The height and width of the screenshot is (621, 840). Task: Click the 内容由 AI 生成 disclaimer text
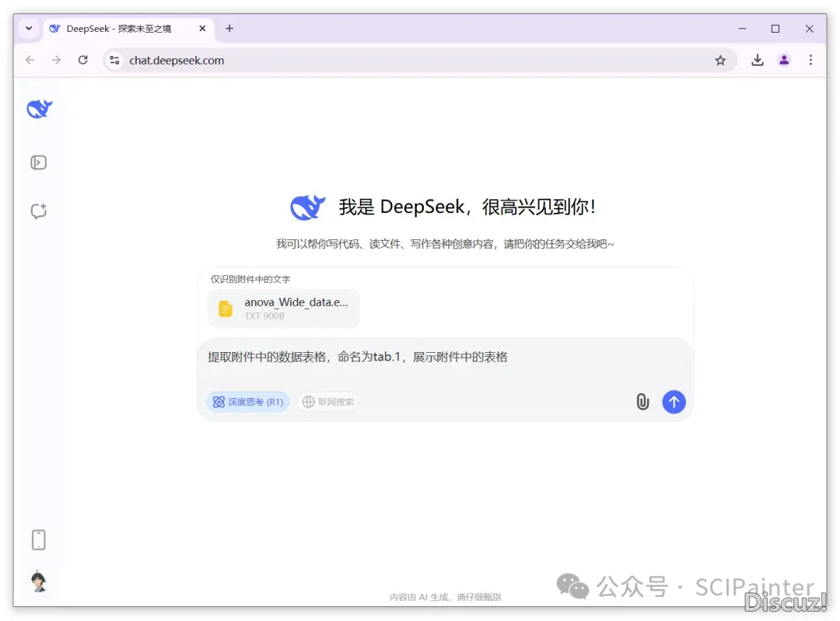[x=445, y=597]
